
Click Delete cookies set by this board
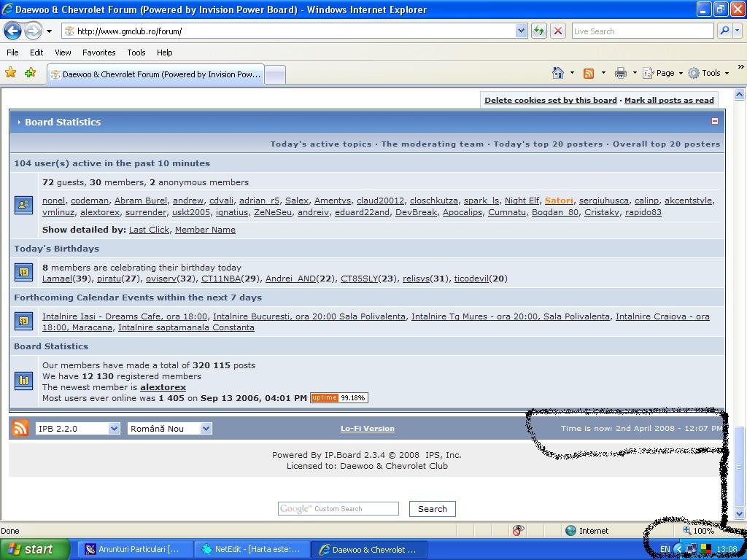click(x=551, y=100)
